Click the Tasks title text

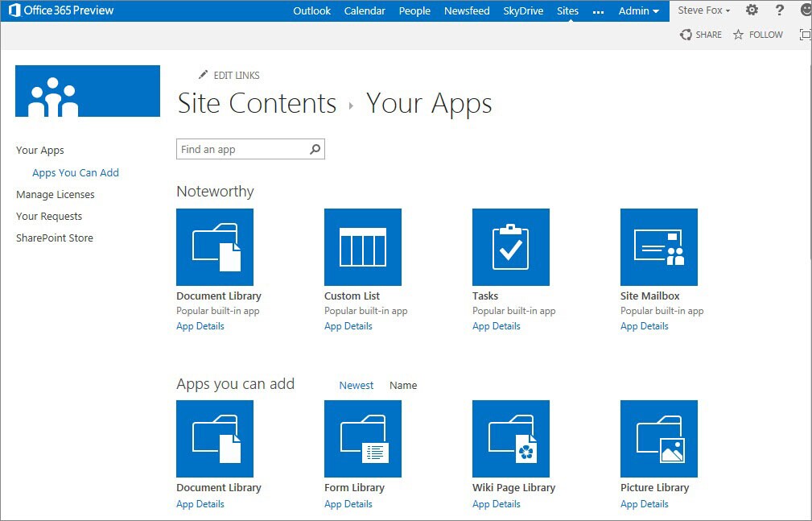(485, 296)
